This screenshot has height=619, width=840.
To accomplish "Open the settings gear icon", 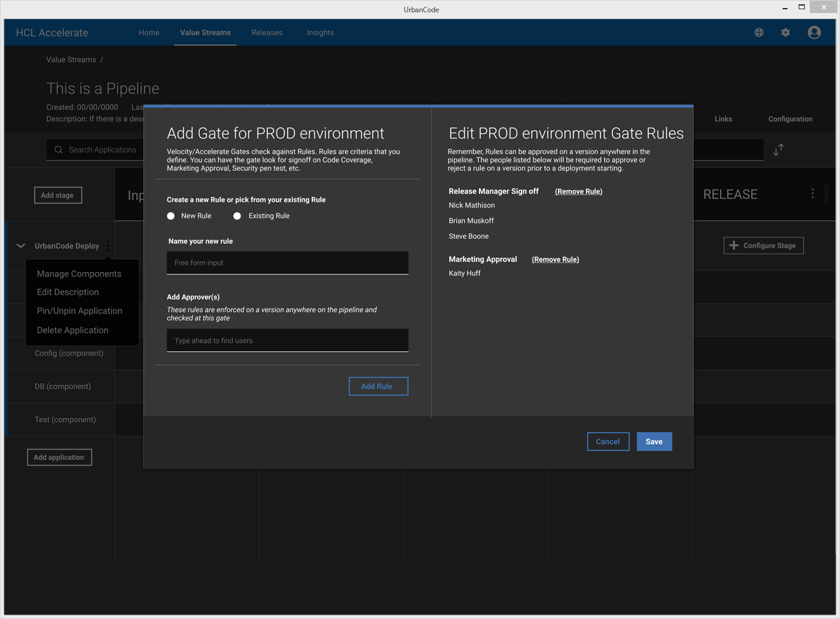I will 786,33.
